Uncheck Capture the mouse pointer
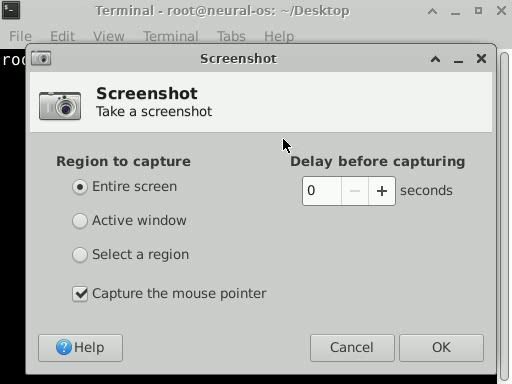The height and width of the screenshot is (384, 512). (x=80, y=294)
